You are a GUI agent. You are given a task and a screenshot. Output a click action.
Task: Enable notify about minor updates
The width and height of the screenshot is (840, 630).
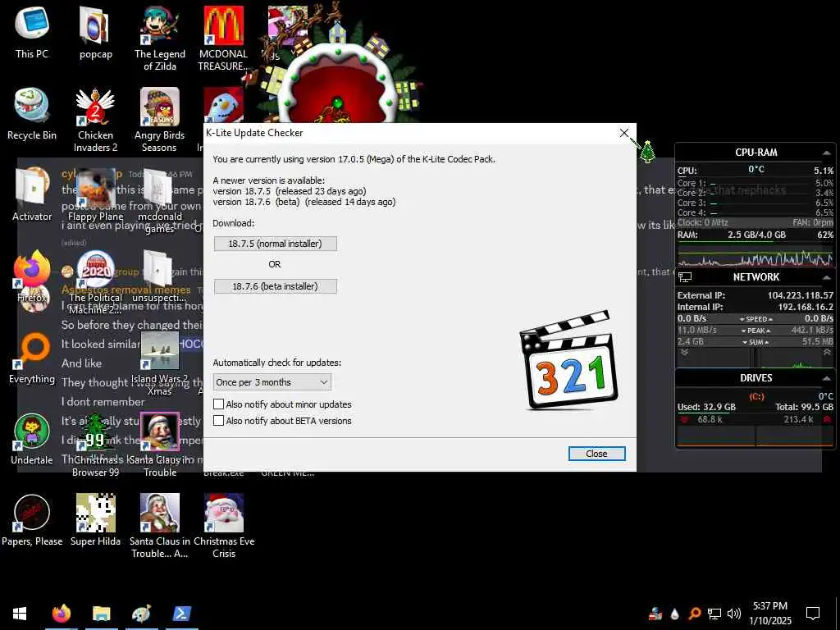click(x=218, y=404)
